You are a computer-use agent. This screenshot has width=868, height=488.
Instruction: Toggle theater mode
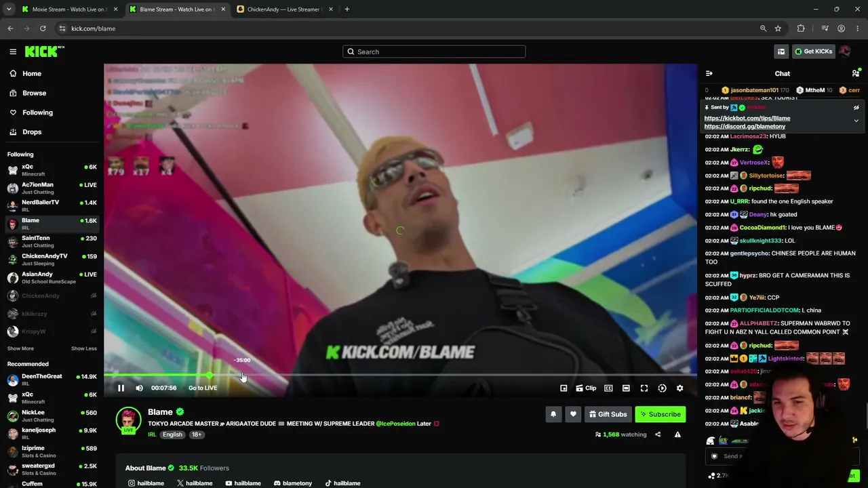pyautogui.click(x=626, y=388)
